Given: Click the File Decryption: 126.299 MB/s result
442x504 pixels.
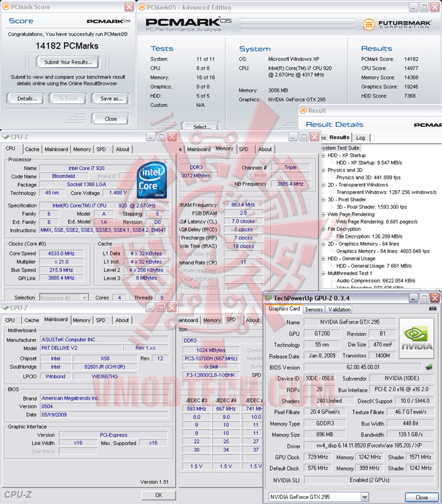Looking at the screenshot, I should click(369, 236).
